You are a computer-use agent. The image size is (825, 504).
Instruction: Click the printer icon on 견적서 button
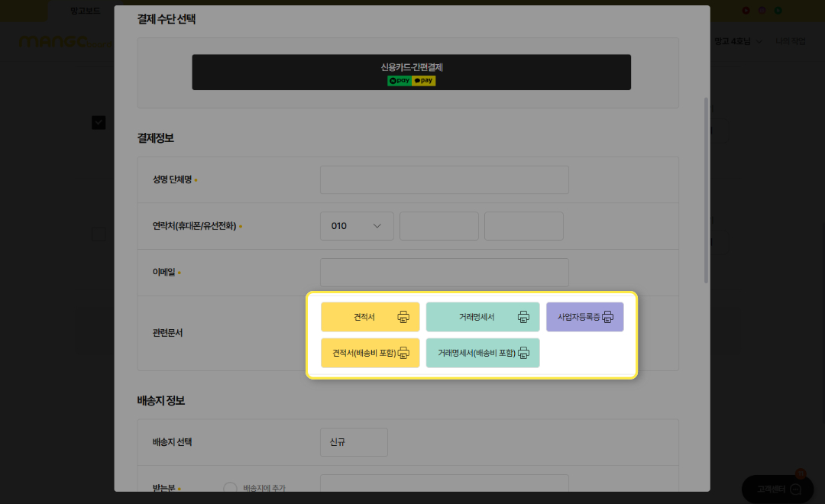(403, 317)
